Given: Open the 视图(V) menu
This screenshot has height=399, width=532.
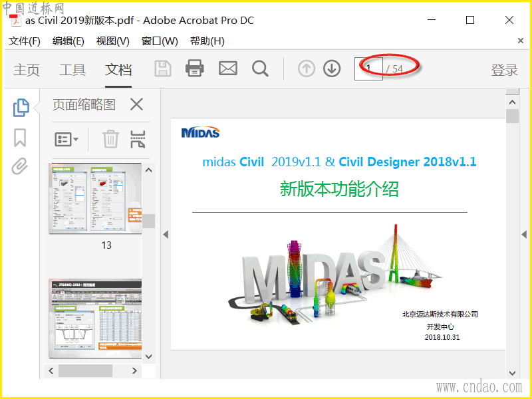Looking at the screenshot, I should [113, 41].
